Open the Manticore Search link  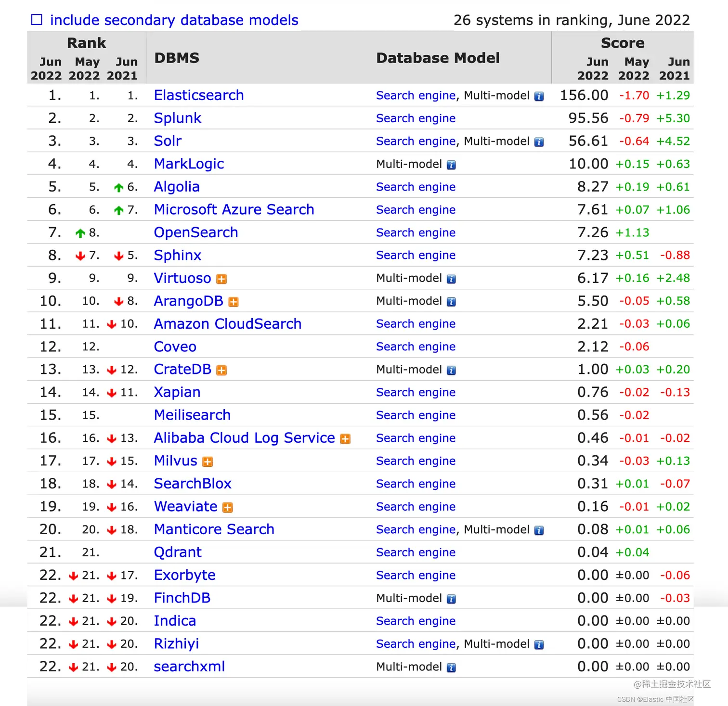point(214,530)
